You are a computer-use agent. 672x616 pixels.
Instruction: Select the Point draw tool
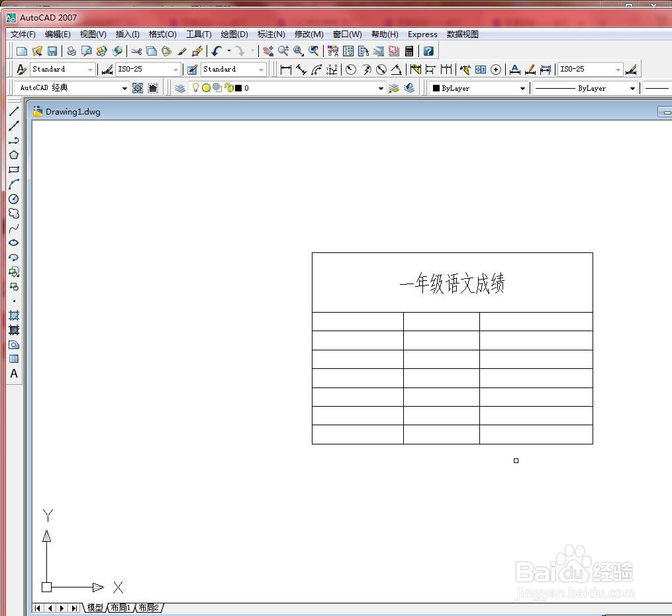click(x=14, y=301)
